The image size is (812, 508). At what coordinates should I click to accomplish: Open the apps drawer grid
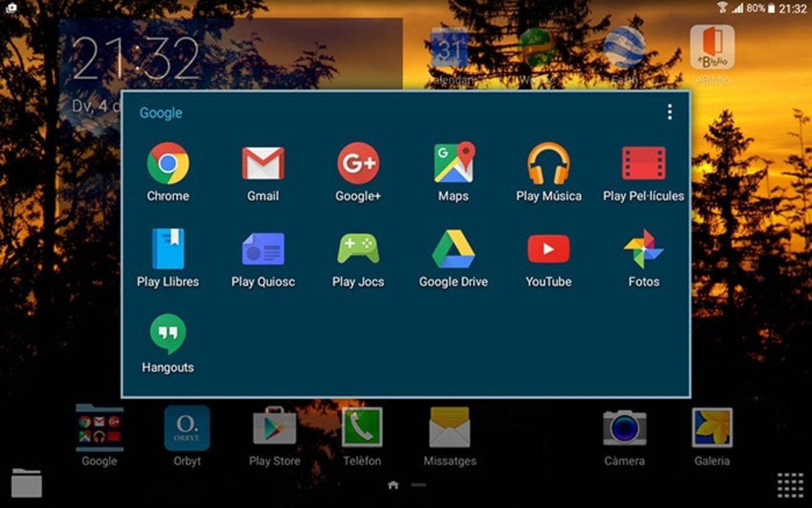[790, 485]
